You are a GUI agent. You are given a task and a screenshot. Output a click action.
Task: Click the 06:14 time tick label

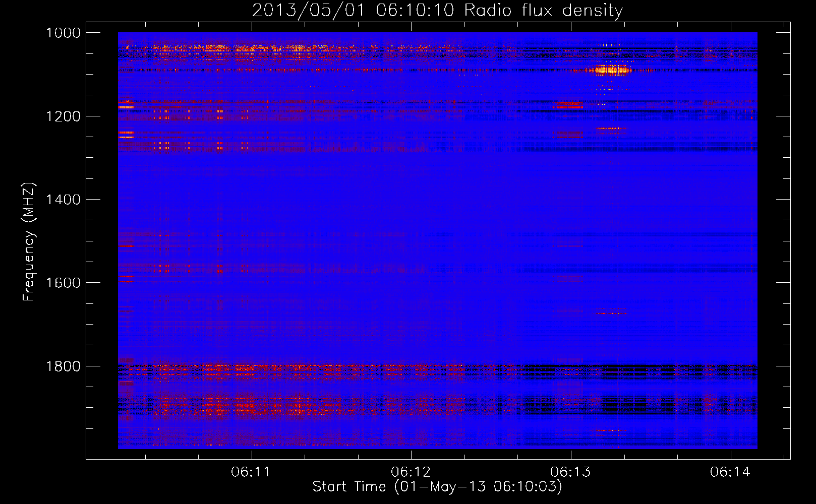tap(730, 472)
